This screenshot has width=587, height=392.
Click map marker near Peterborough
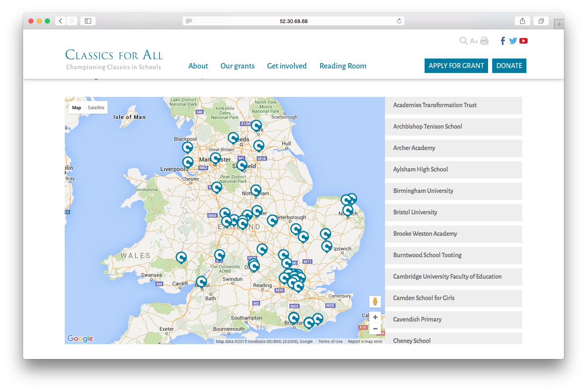[272, 220]
